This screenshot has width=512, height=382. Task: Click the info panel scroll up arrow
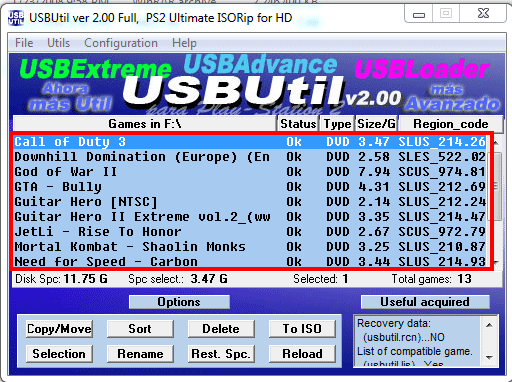pyautogui.click(x=489, y=325)
